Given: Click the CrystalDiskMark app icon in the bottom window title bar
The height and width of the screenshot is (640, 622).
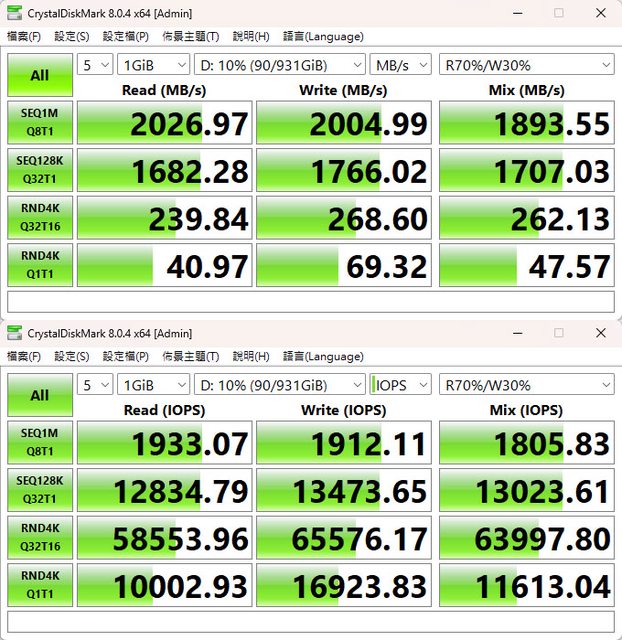Looking at the screenshot, I should (x=14, y=333).
